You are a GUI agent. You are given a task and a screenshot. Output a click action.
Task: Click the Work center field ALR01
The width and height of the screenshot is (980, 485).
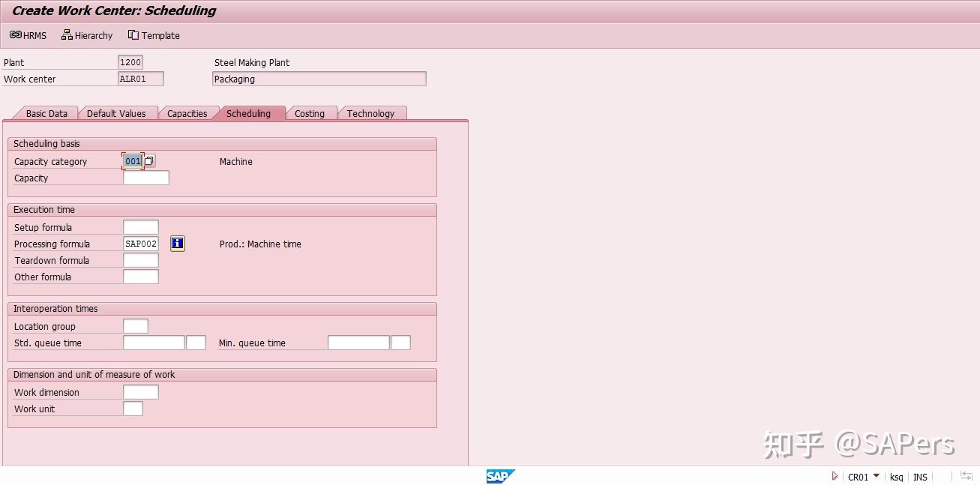coord(141,79)
